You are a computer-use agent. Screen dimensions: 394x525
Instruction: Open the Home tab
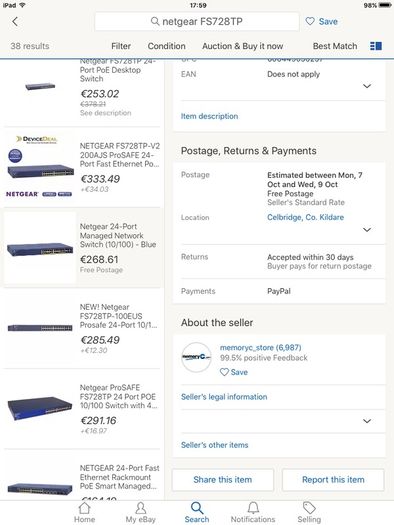tap(84, 512)
